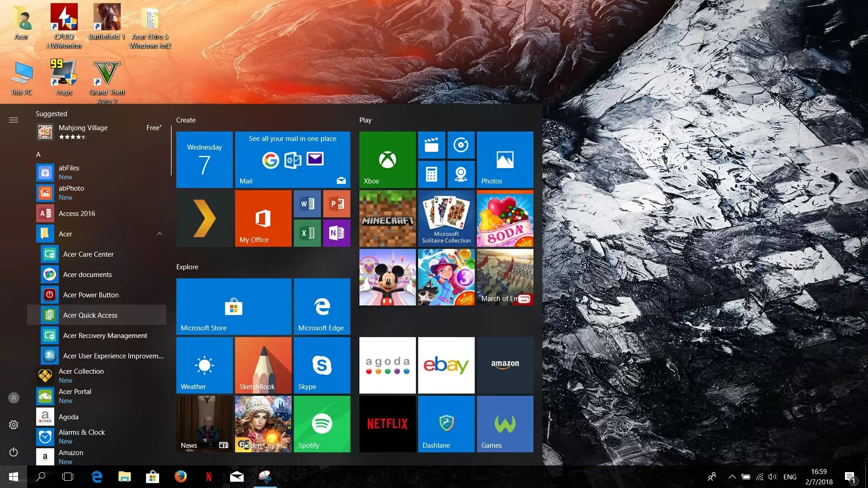Open the Mail tile
This screenshot has width=868, height=488.
tap(292, 160)
